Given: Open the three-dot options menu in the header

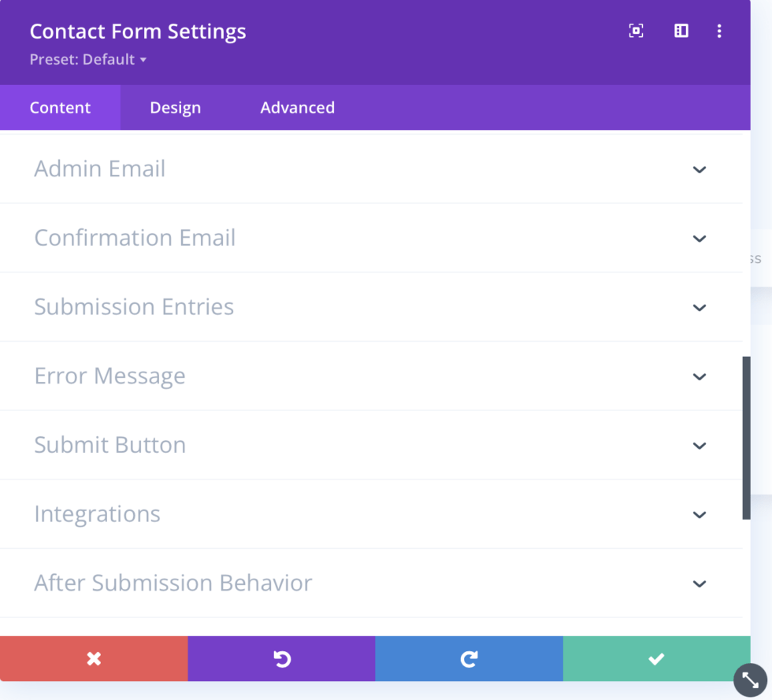Looking at the screenshot, I should pyautogui.click(x=719, y=31).
